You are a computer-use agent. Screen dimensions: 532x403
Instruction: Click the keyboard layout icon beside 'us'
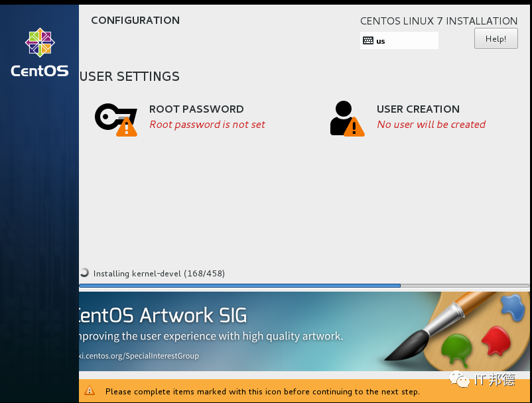click(x=367, y=40)
